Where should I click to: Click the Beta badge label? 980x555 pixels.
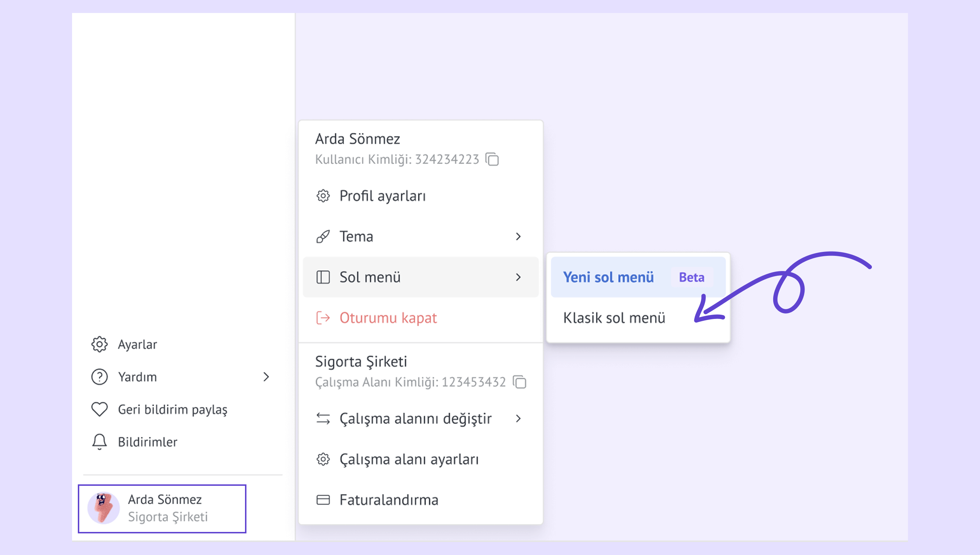[691, 277]
